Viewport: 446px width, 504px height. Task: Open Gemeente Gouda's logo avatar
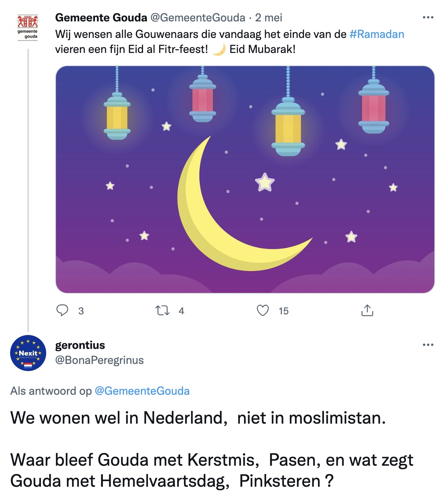tap(28, 27)
